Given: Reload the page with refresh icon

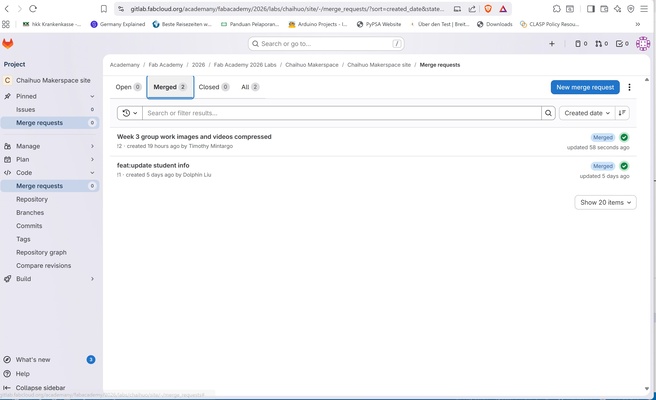Looking at the screenshot, I should (33, 9).
